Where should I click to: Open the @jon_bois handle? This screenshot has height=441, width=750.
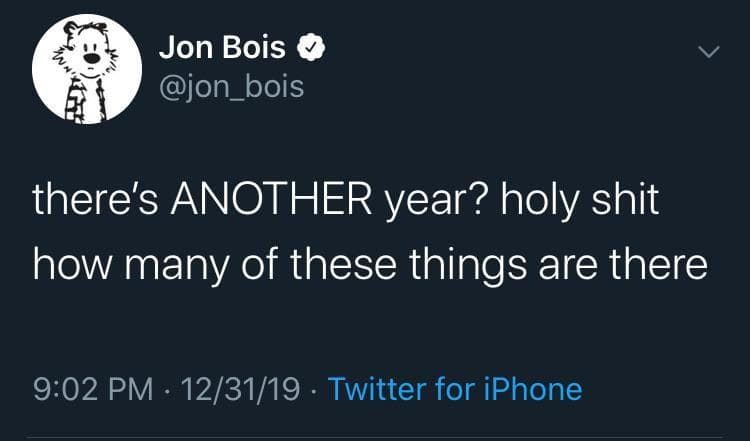[231, 87]
